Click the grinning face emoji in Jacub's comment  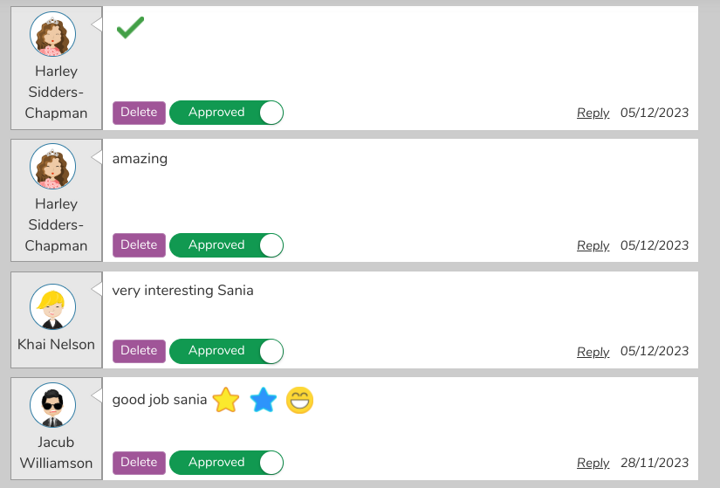tap(300, 400)
